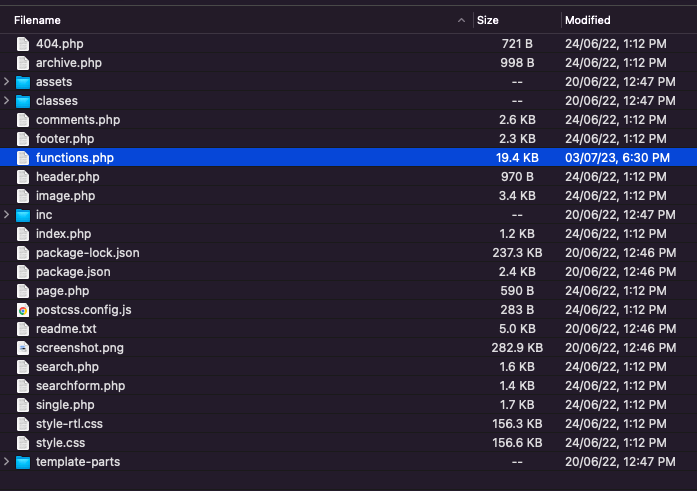
Task: Select the file named header.php
Action: click(x=68, y=177)
